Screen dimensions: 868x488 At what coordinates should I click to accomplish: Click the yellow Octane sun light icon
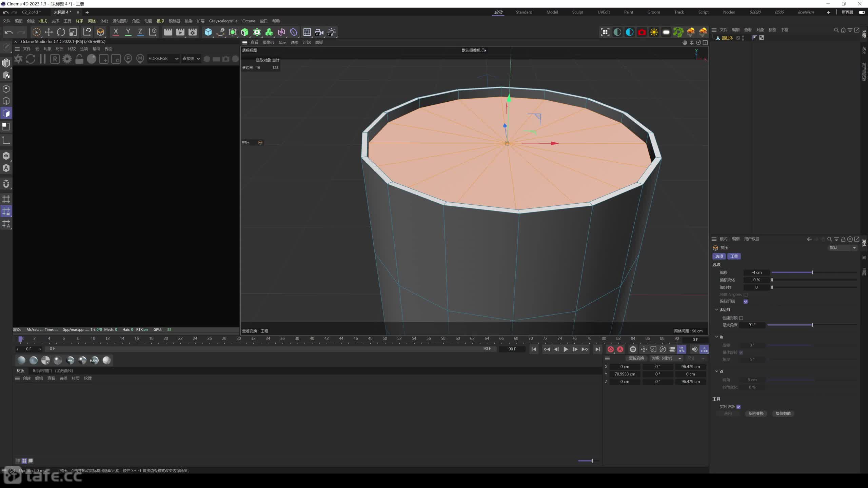pos(654,32)
